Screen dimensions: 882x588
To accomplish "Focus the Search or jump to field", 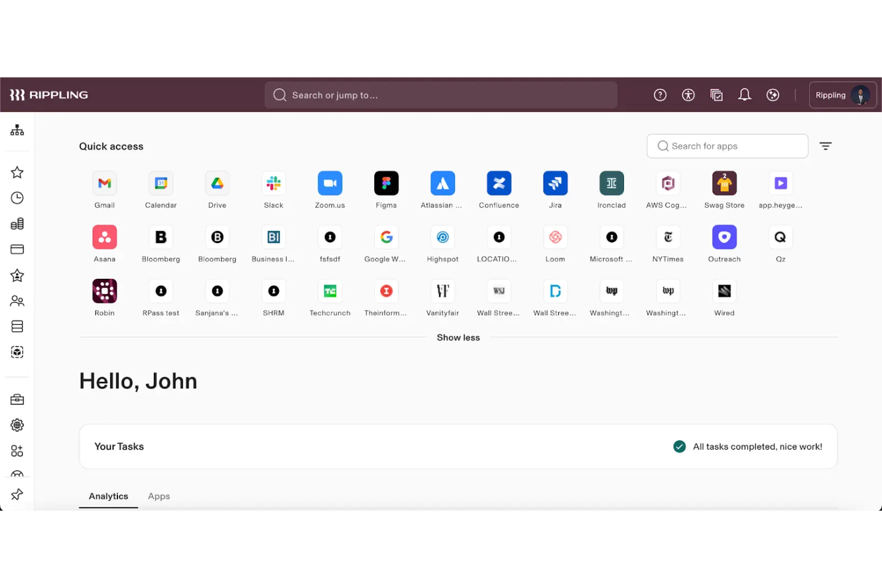I will pos(441,95).
